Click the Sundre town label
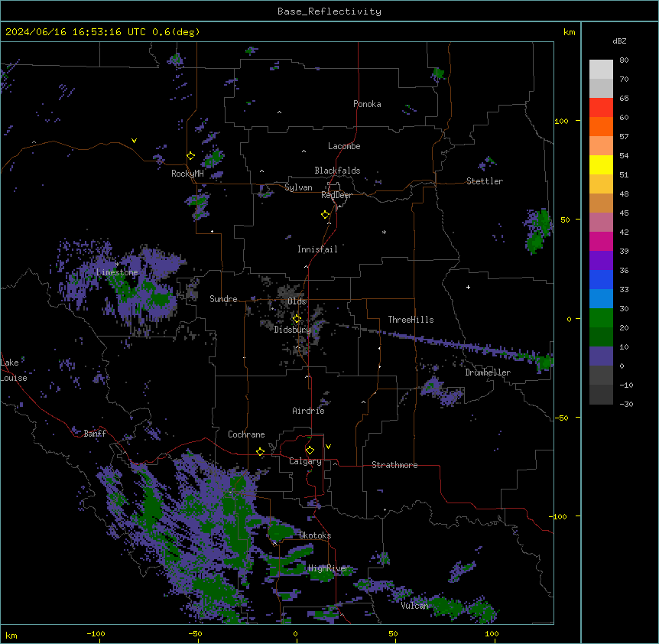Viewport: 659px width, 644px height. click(223, 299)
